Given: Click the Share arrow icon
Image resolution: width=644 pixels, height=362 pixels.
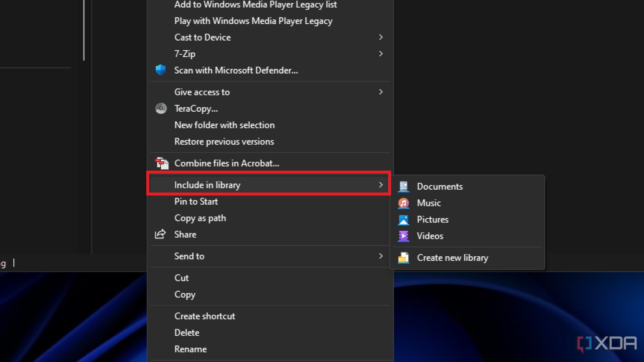Looking at the screenshot, I should click(x=160, y=234).
